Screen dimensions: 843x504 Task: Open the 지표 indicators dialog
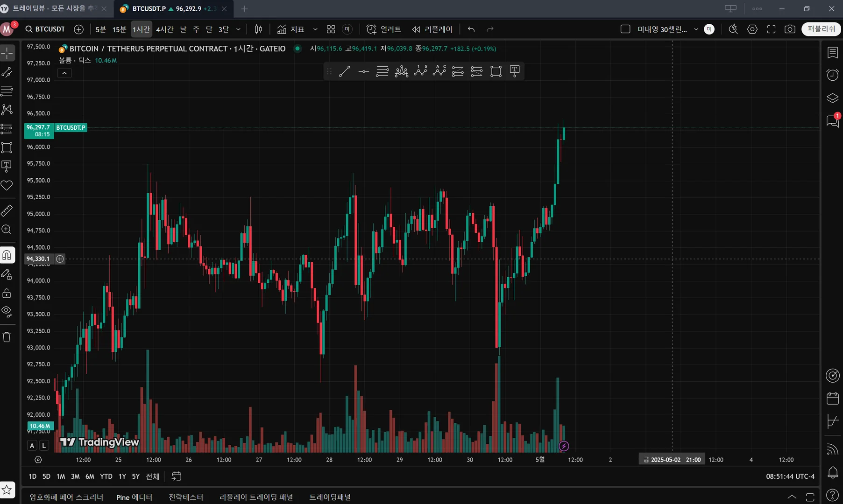290,29
